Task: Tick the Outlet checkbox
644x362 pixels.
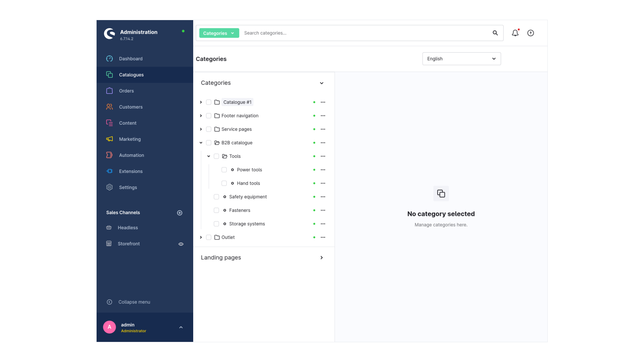Action: (x=209, y=237)
